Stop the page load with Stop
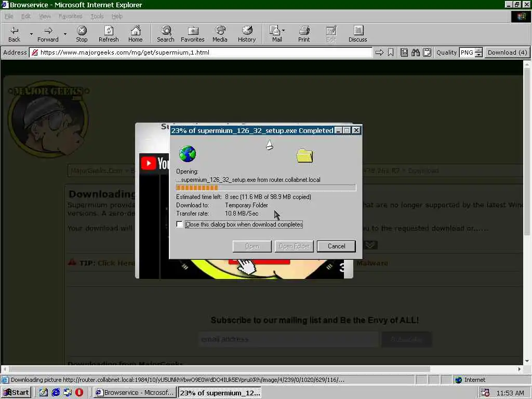 (82, 34)
